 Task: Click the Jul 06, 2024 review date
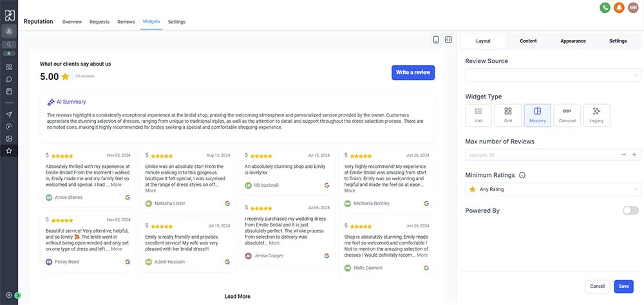[319, 208]
